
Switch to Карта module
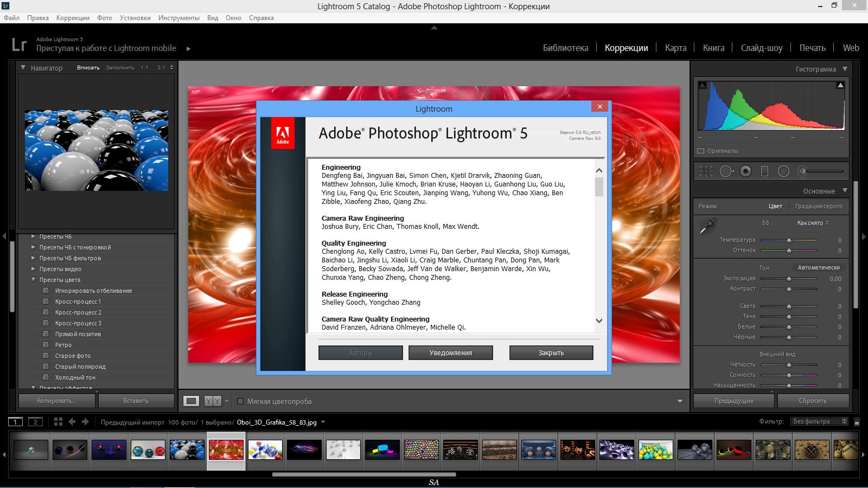coord(675,48)
